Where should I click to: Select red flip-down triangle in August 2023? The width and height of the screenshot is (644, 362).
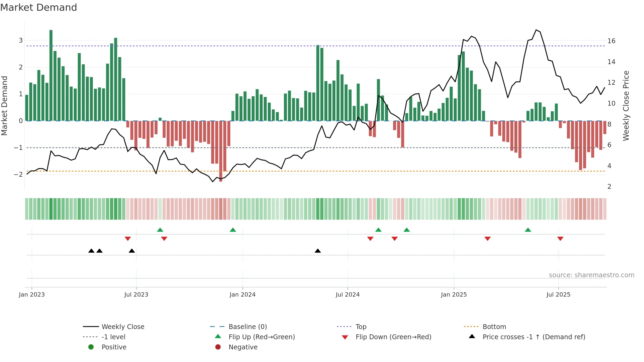(x=164, y=239)
